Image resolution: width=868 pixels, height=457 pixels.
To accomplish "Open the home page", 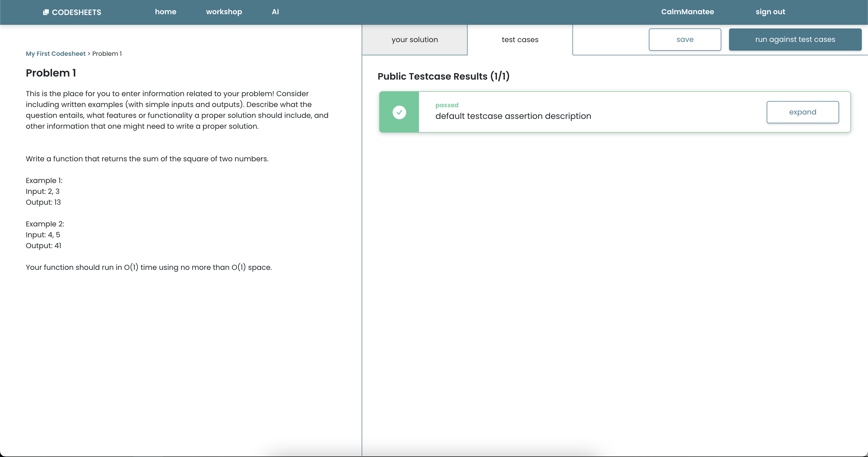I will (165, 12).
